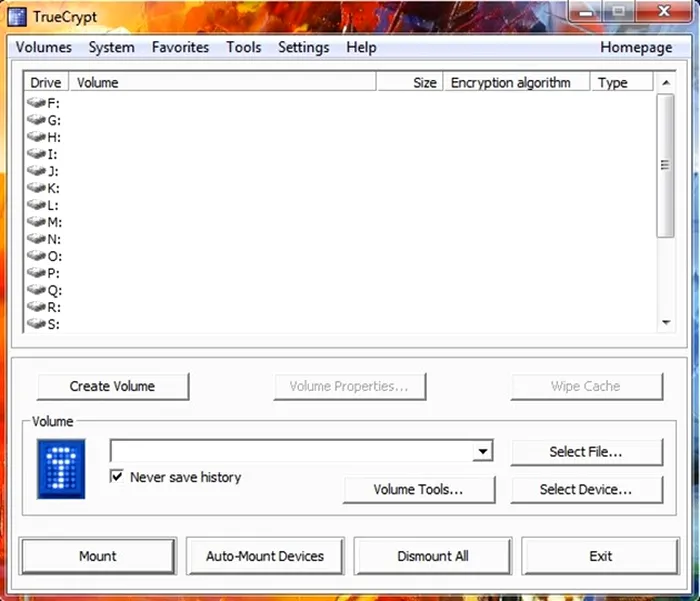Click the TrueCrypt logo in Volume group
The width and height of the screenshot is (700, 601).
61,469
